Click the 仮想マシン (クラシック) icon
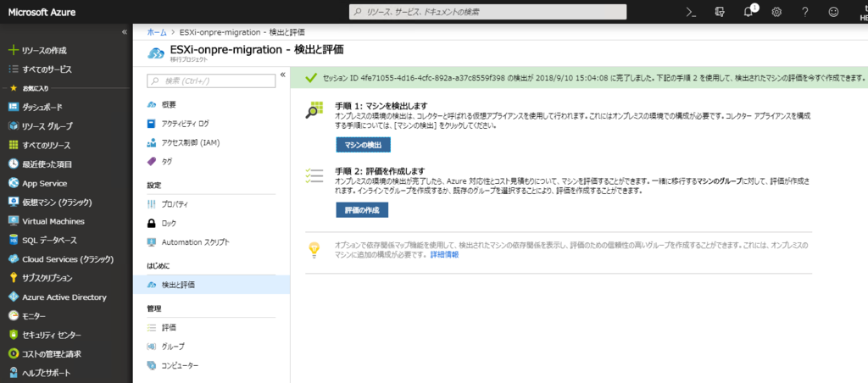The image size is (868, 383). (x=14, y=202)
